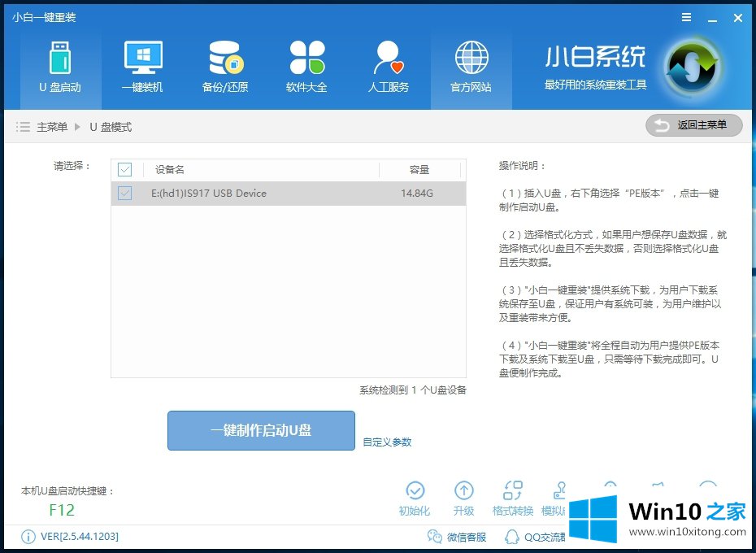Open the 自定义参数 link
756x553 pixels.
[387, 442]
